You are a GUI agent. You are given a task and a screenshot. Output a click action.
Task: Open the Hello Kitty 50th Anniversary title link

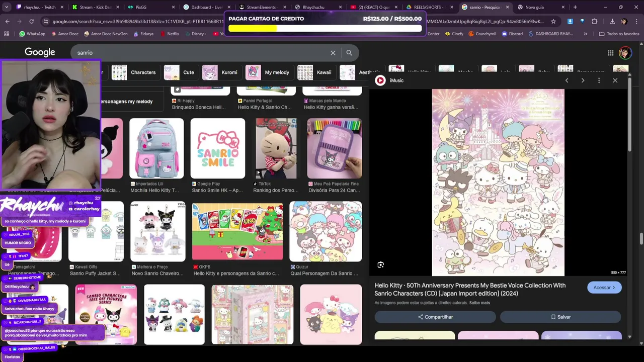470,289
